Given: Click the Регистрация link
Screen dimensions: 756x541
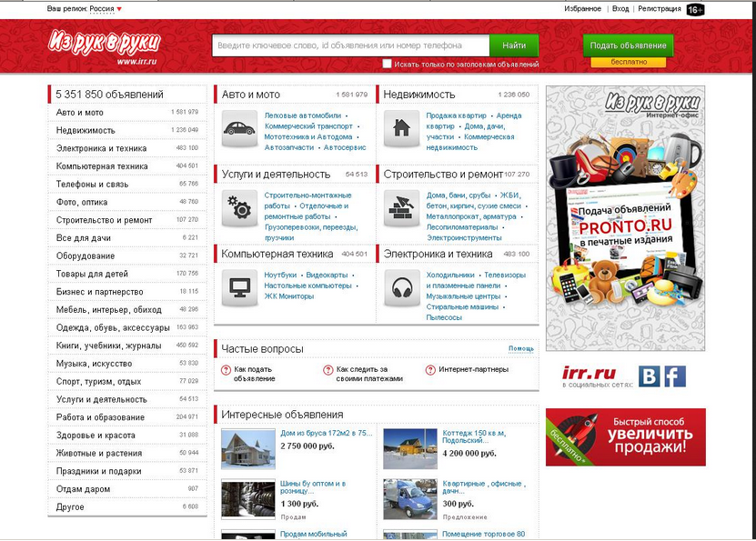Looking at the screenshot, I should coord(659,9).
